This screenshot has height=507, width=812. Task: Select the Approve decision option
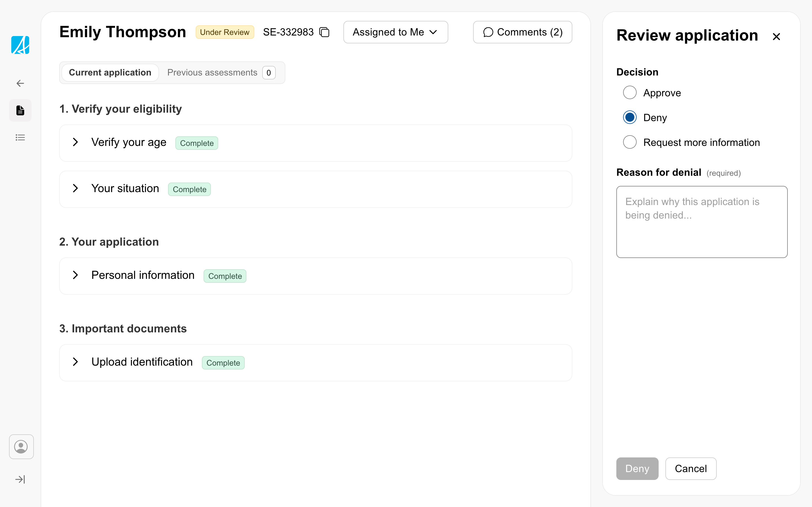coord(630,93)
